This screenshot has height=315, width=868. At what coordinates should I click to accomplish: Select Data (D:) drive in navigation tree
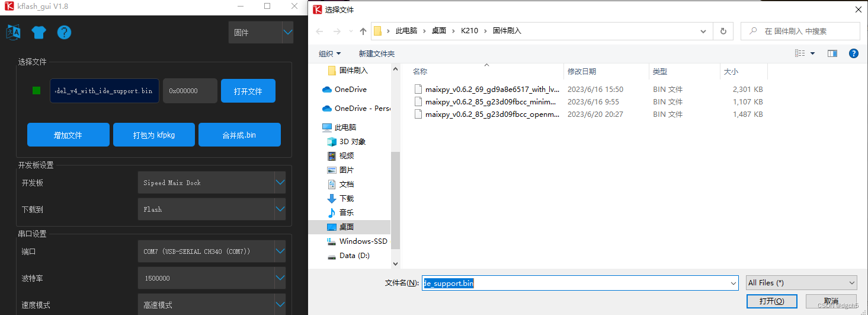click(348, 255)
